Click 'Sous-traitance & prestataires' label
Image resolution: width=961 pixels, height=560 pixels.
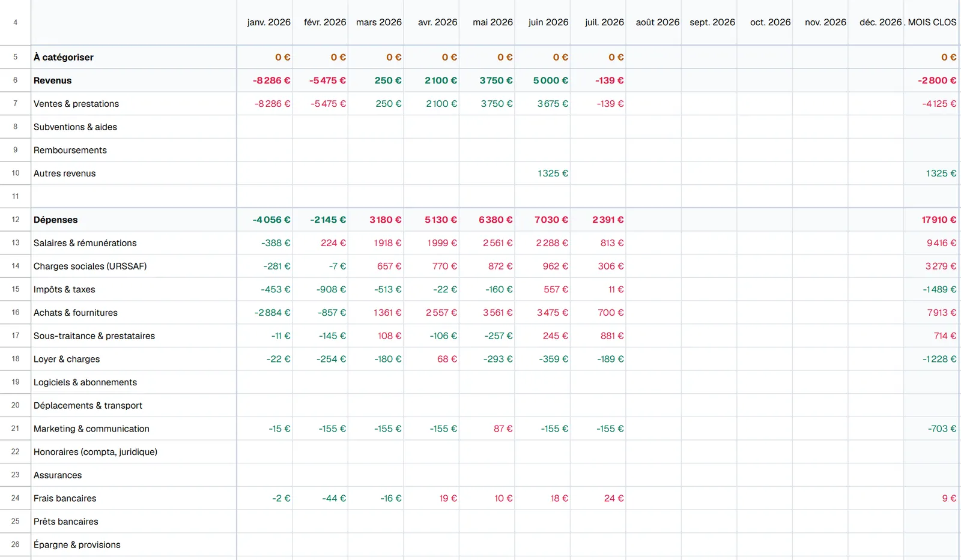tap(94, 336)
